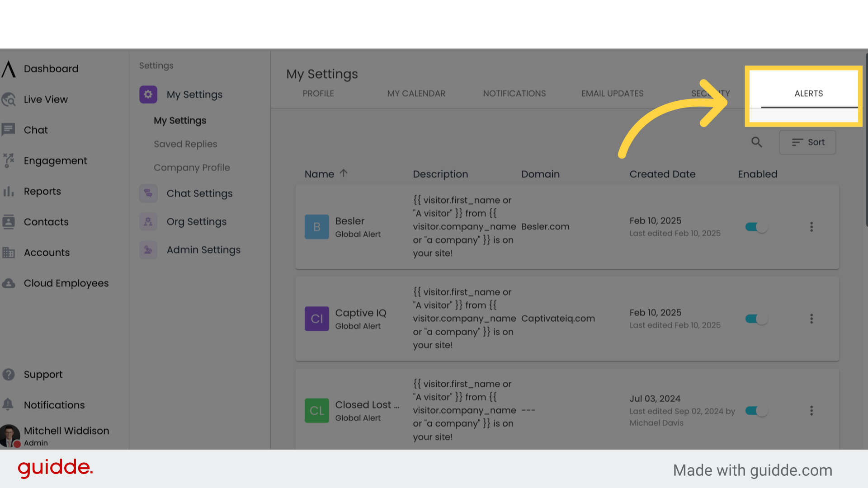Click the Chat bubble sidebar icon
This screenshot has width=868, height=488.
coord(9,130)
